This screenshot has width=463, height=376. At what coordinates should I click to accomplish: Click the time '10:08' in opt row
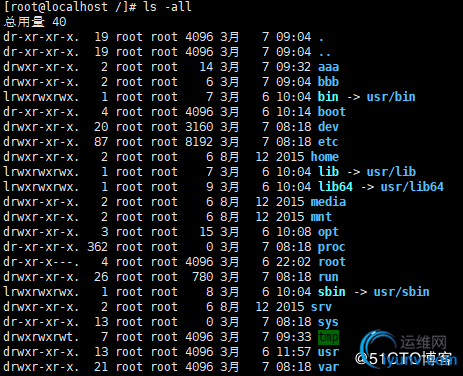click(x=293, y=232)
